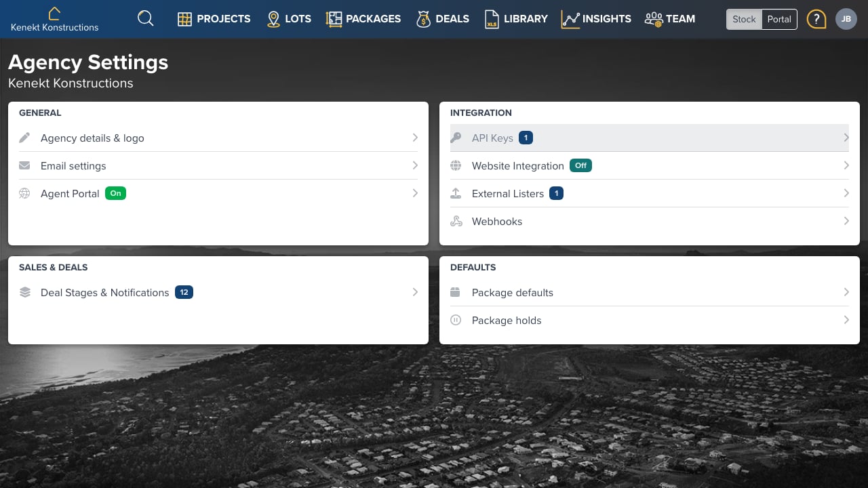This screenshot has width=868, height=488.
Task: Switch to Stock mode
Action: click(x=744, y=19)
